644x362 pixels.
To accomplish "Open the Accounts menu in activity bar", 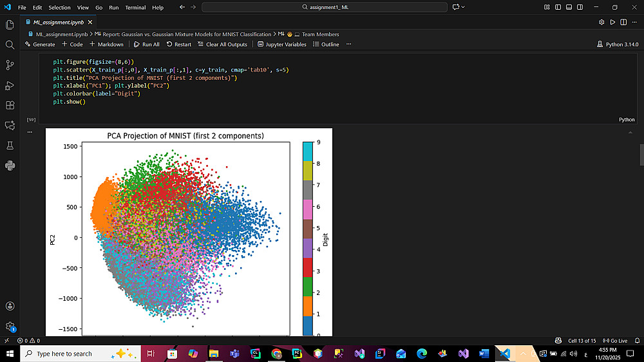I will [10, 306].
